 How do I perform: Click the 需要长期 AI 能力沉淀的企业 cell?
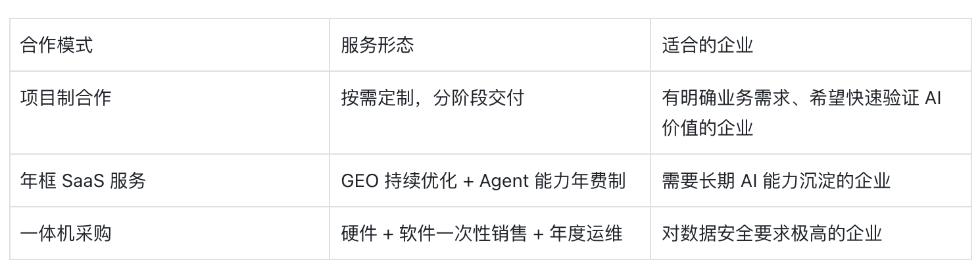point(811,180)
